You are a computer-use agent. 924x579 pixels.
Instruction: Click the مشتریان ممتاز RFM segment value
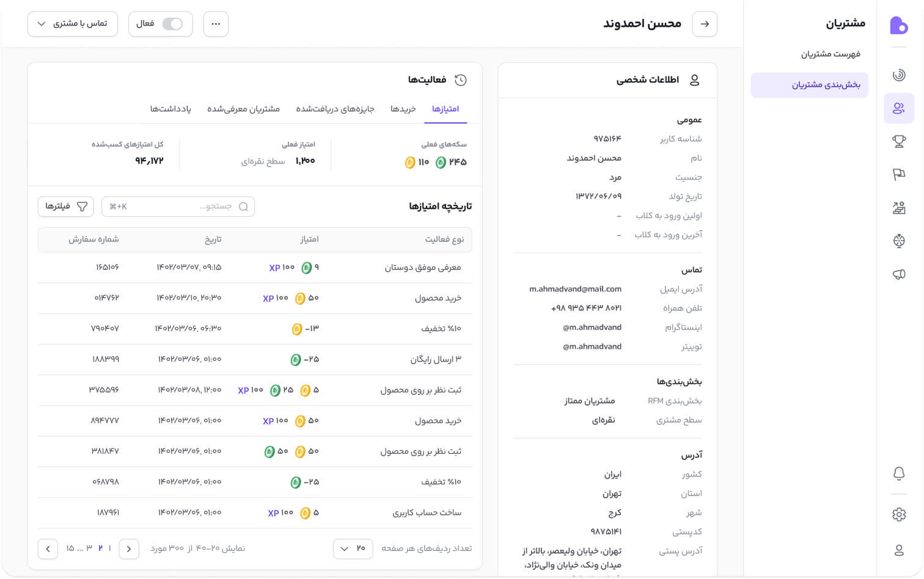click(x=590, y=401)
